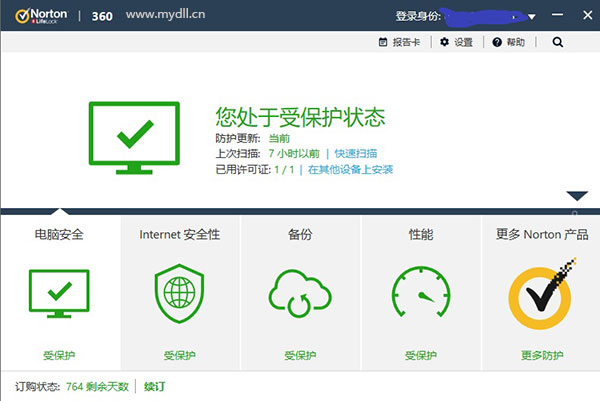Viewport: 600px width, 401px height.
Task: Click the 报告卡 label
Action: pyautogui.click(x=406, y=42)
